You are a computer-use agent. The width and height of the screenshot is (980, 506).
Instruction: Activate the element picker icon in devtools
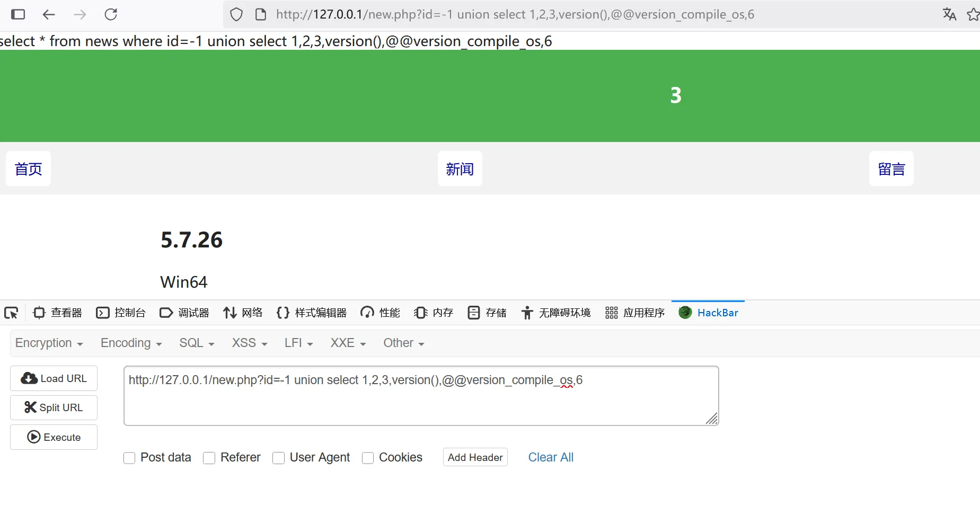[x=11, y=313]
